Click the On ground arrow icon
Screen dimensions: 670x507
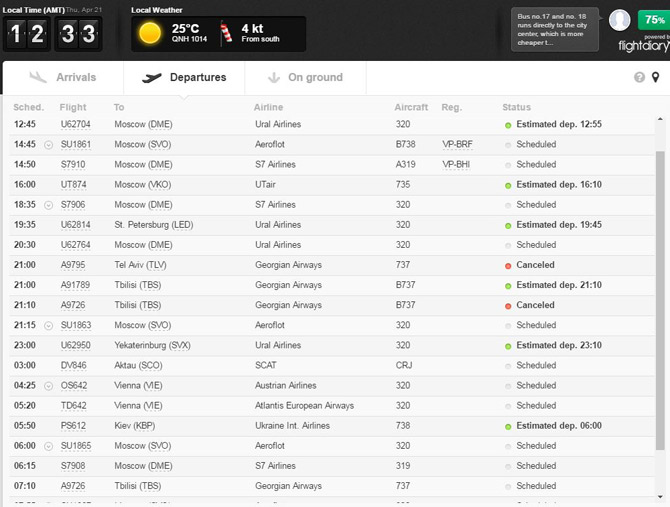[x=274, y=78]
